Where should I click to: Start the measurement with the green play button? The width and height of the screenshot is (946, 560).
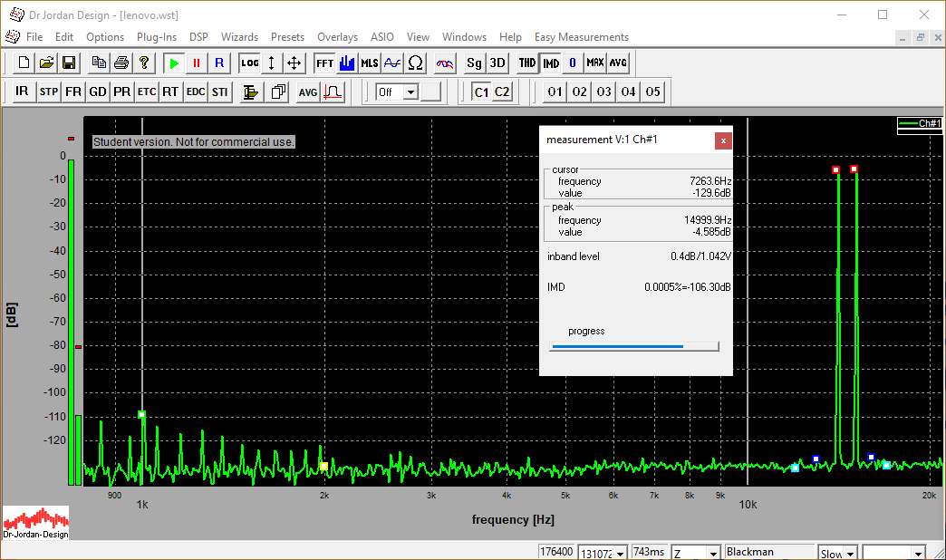[174, 63]
